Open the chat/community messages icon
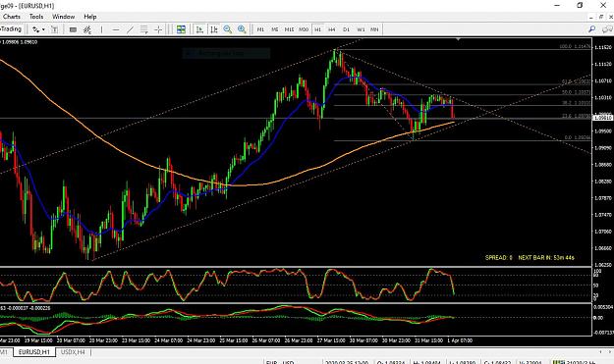Viewport: 614px width, 364px height. [608, 29]
